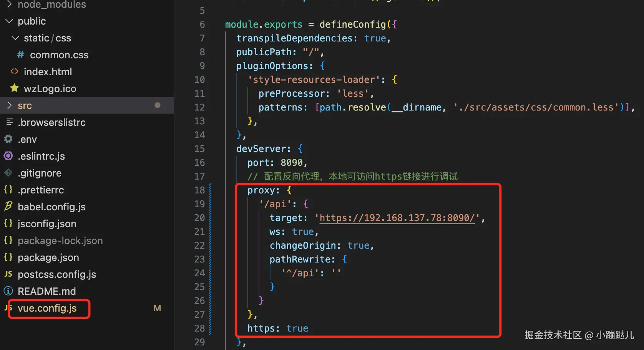This screenshot has width=644, height=350.
Task: Click the lines icon beside .browserslistrc
Action: pyautogui.click(x=10, y=122)
